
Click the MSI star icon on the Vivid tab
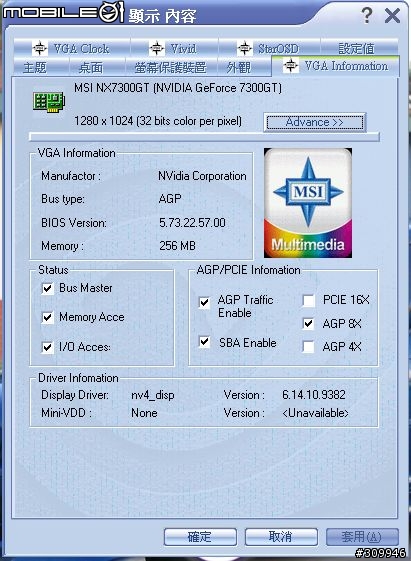[157, 48]
